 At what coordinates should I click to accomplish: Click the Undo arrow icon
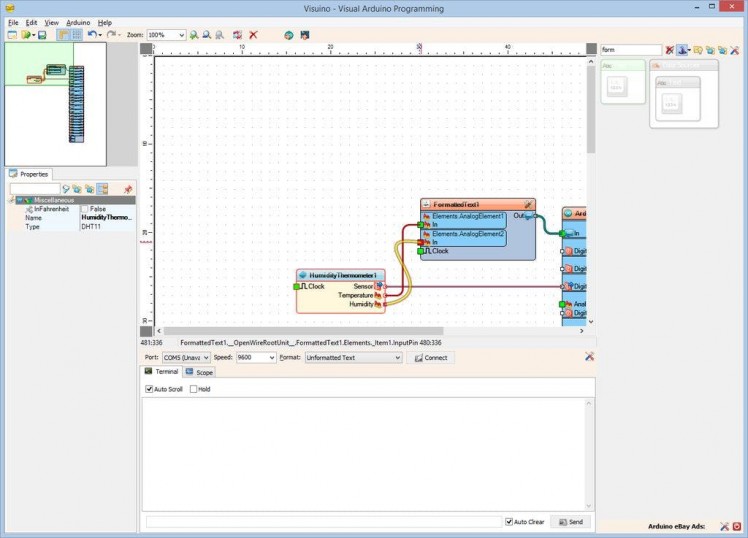pos(91,35)
